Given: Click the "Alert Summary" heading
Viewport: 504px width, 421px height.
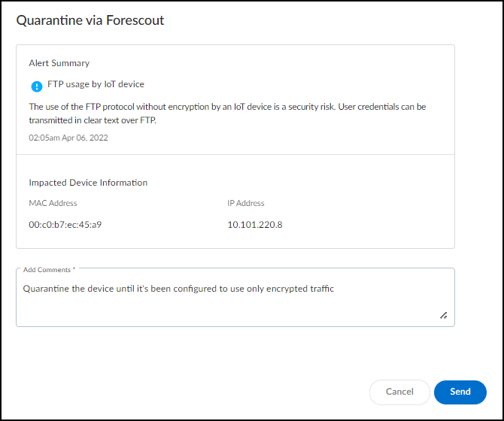Looking at the screenshot, I should 59,63.
